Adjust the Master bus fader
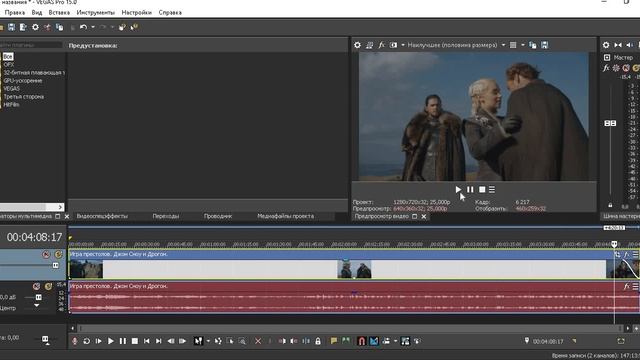 click(x=610, y=123)
